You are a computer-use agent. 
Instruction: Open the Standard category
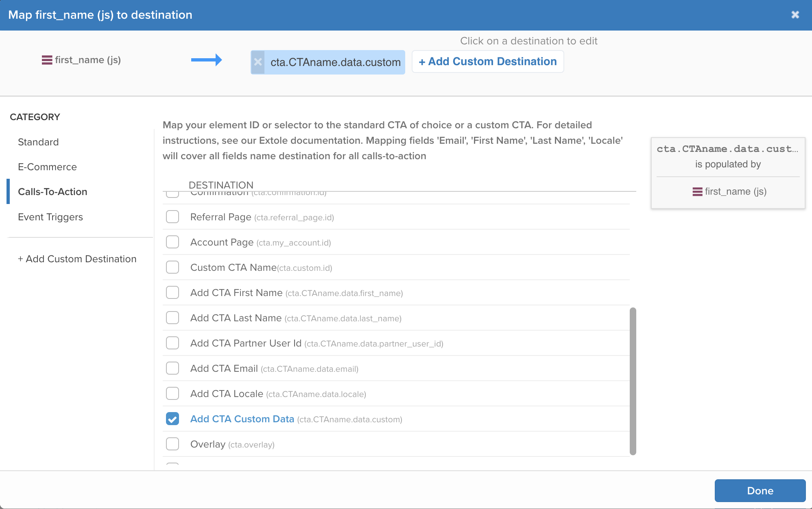[x=38, y=142]
